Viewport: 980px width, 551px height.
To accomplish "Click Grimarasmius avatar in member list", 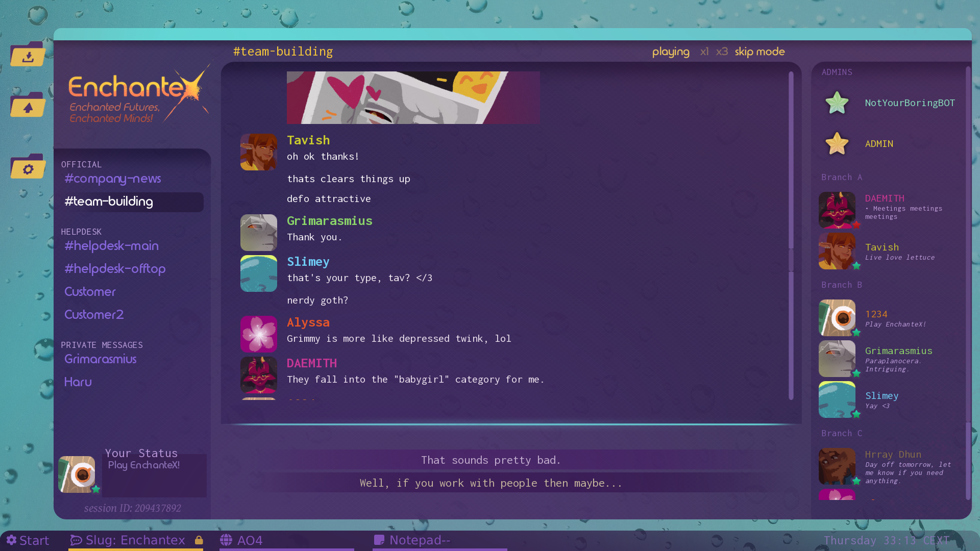I will click(837, 359).
